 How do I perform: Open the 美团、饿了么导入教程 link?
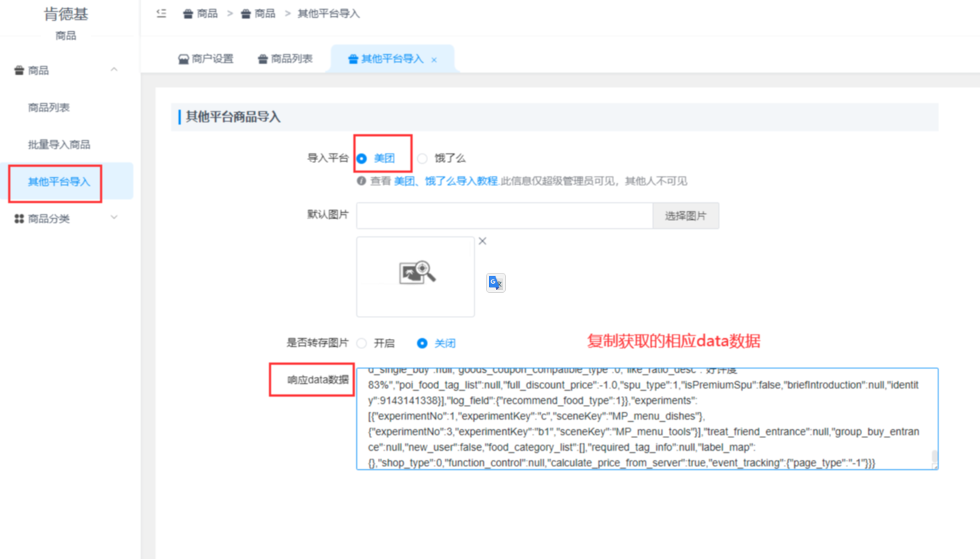coord(446,181)
